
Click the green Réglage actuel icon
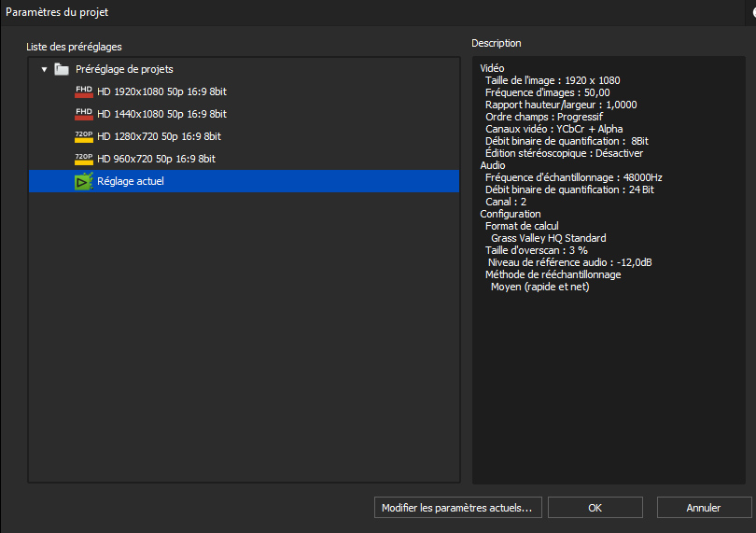coord(84,181)
